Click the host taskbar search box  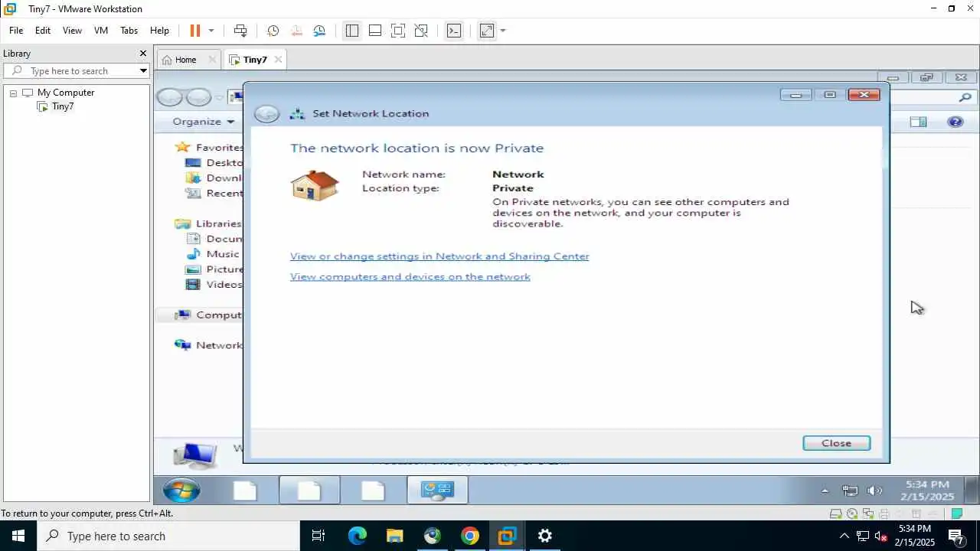[168, 536]
